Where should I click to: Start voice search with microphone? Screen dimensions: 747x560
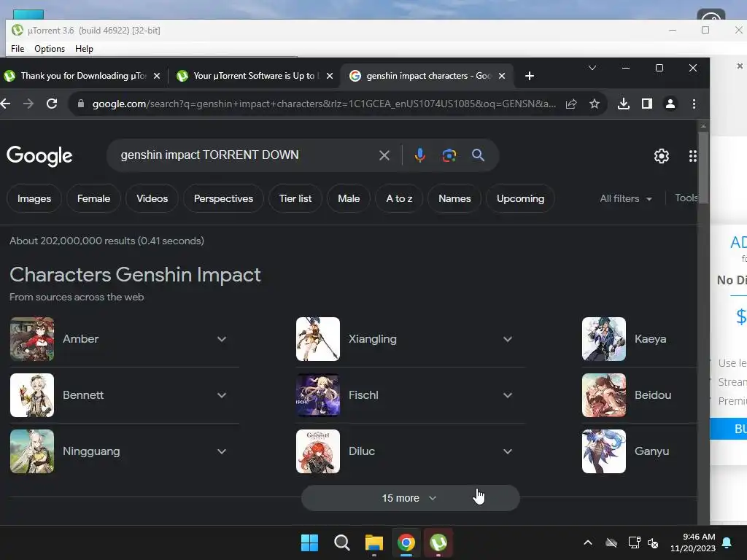pyautogui.click(x=419, y=155)
